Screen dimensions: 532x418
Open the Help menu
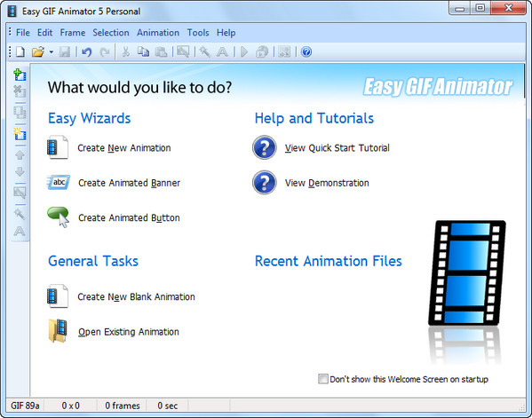point(226,33)
